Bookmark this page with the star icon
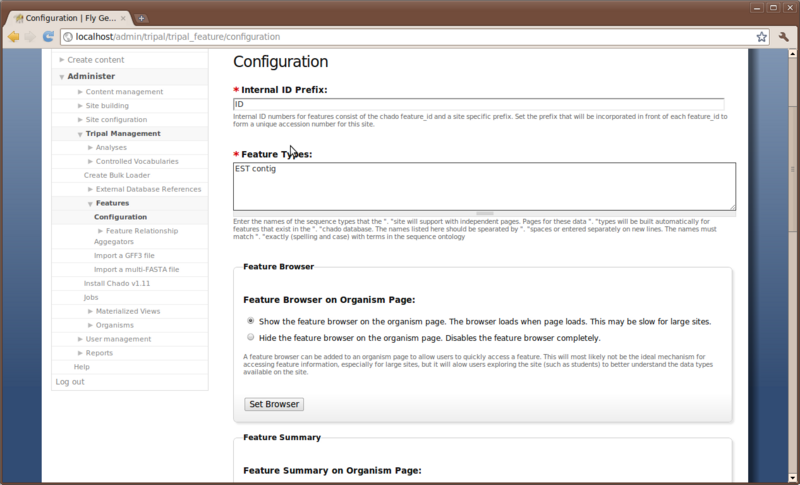 761,37
